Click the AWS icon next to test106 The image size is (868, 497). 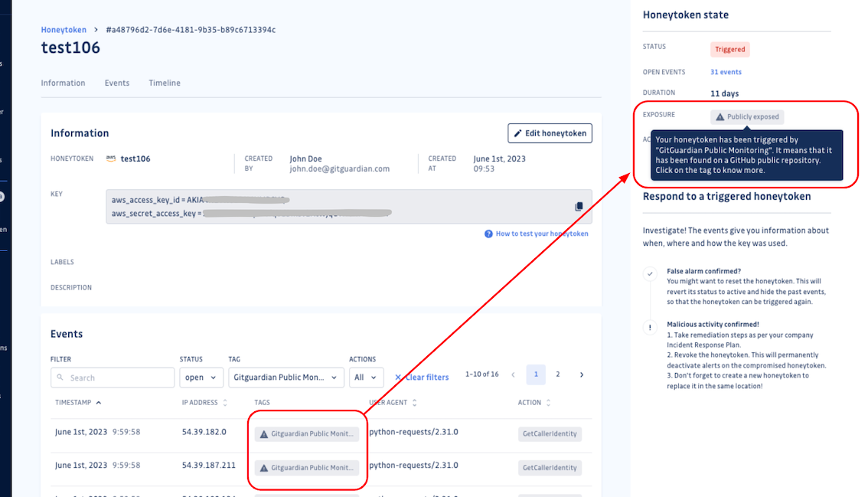[x=113, y=159]
